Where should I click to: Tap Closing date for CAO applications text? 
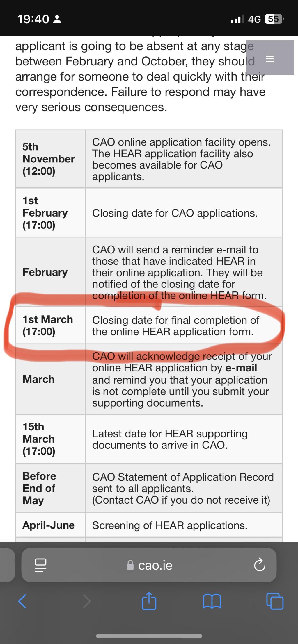[175, 213]
